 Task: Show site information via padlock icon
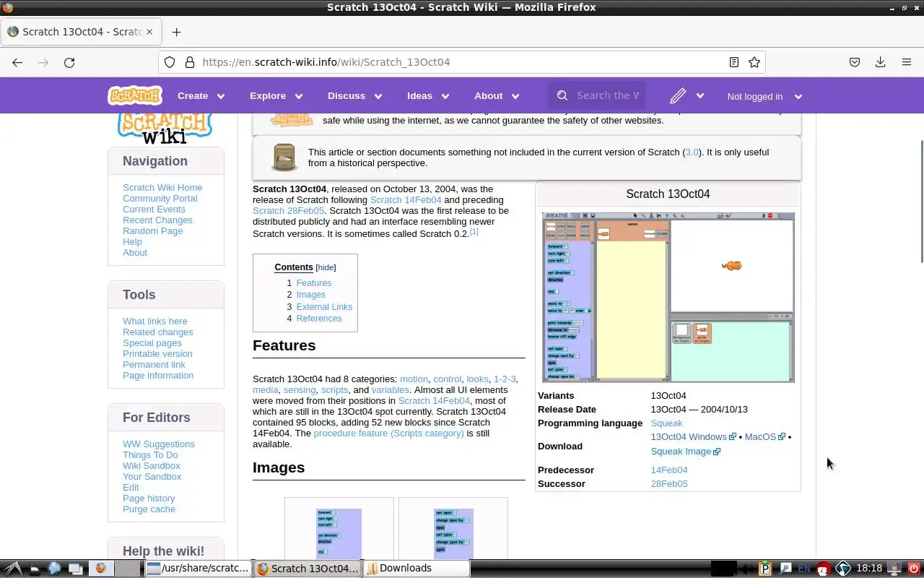(190, 62)
